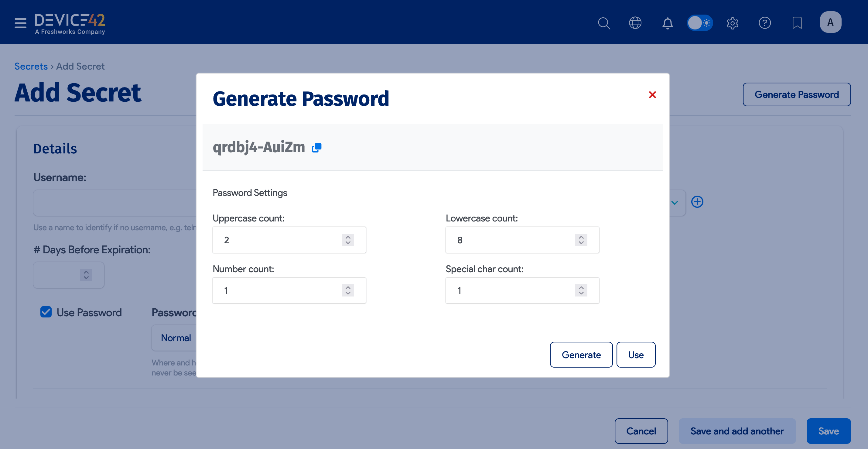Click the Generate button
868x449 pixels.
(x=581, y=355)
